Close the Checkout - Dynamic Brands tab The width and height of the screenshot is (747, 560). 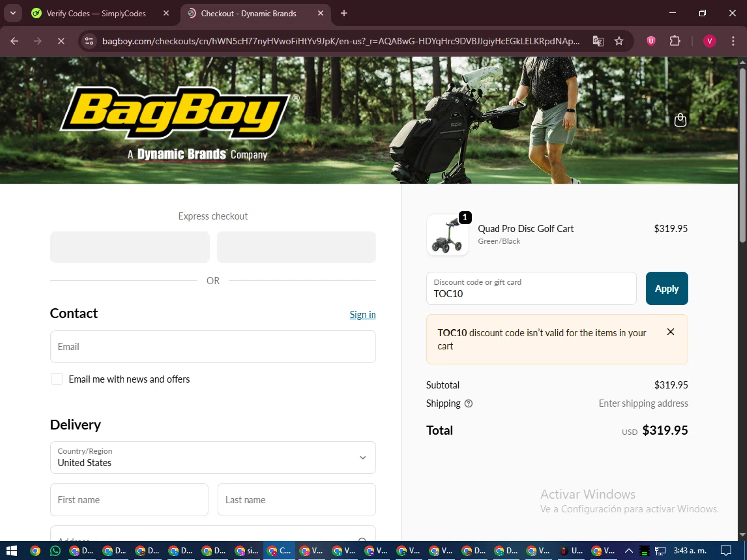tap(320, 13)
